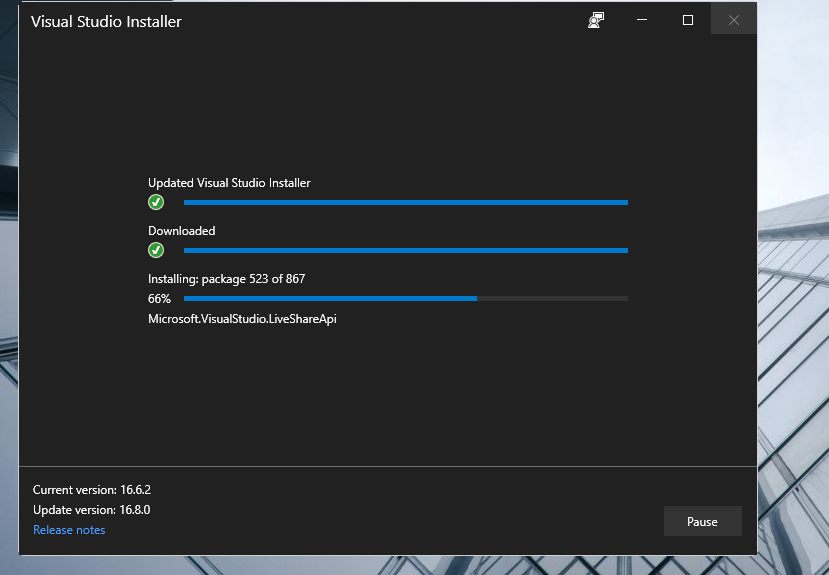Select the 'Visual Studio Installer' title text
This screenshot has height=575, width=829.
[106, 22]
